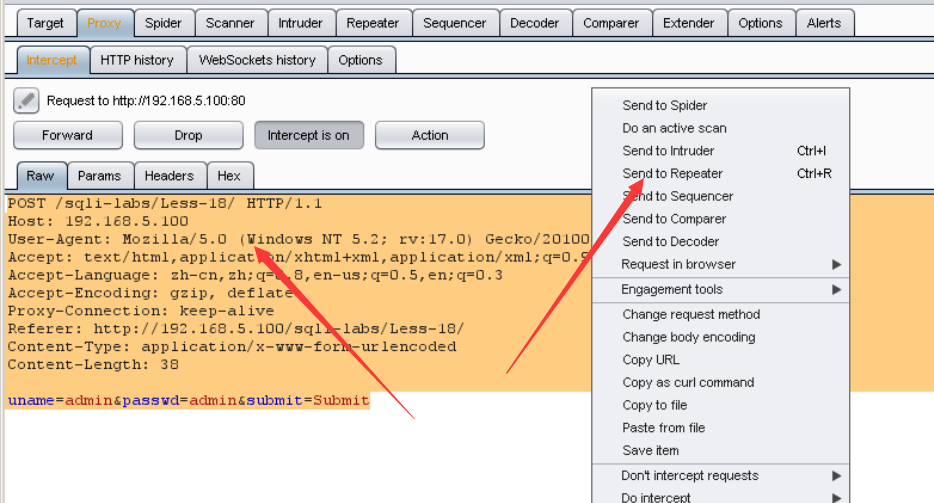Viewport: 934px width, 503px height.
Task: Choose Copy as curl command
Action: [x=720, y=383]
